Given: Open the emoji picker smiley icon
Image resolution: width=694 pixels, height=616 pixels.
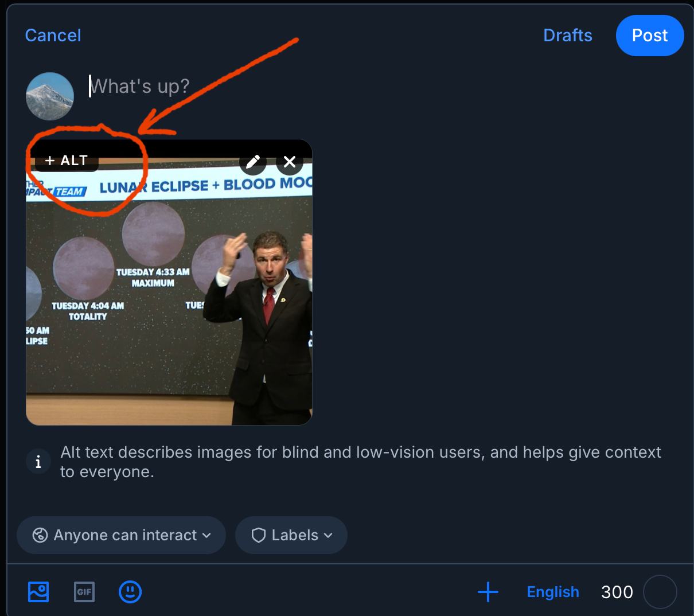Looking at the screenshot, I should click(x=130, y=591).
